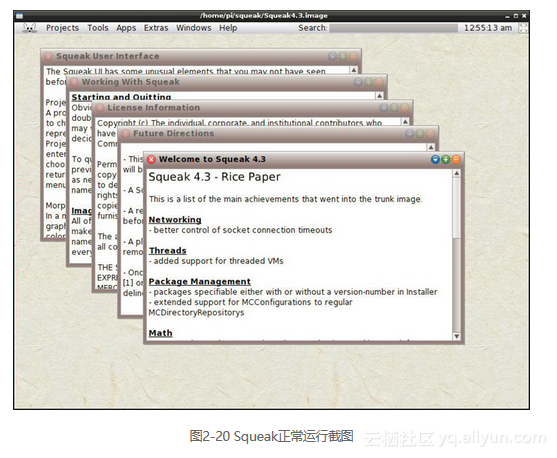The height and width of the screenshot is (458, 557).
Task: Click the Package Management heading
Action: 200,282
